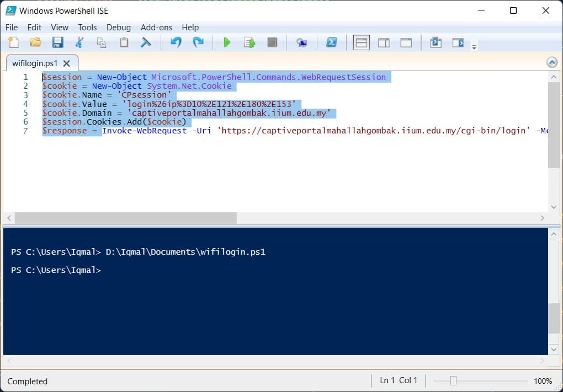The height and width of the screenshot is (392, 563).
Task: Click the cookie Domain string on line 5
Action: pos(229,113)
